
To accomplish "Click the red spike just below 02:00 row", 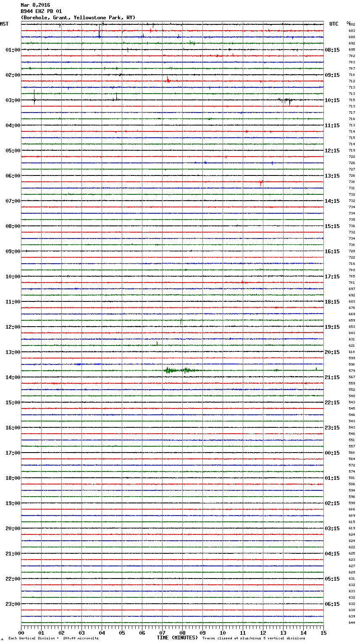I will pos(168,80).
